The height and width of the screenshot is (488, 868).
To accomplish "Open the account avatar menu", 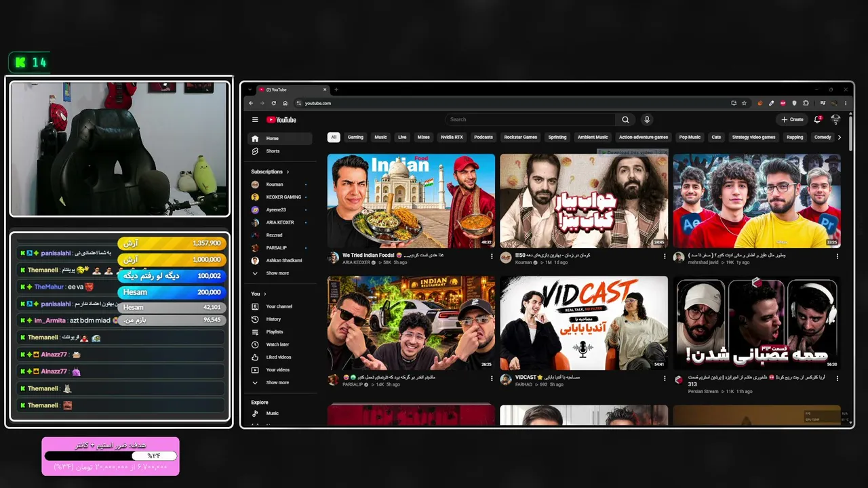I will [x=835, y=120].
